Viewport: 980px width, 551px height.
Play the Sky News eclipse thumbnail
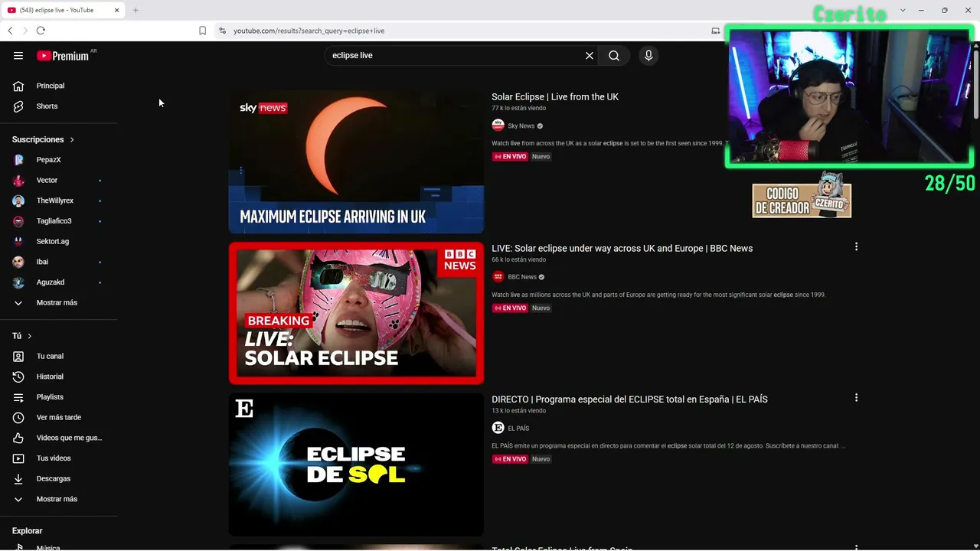click(356, 161)
